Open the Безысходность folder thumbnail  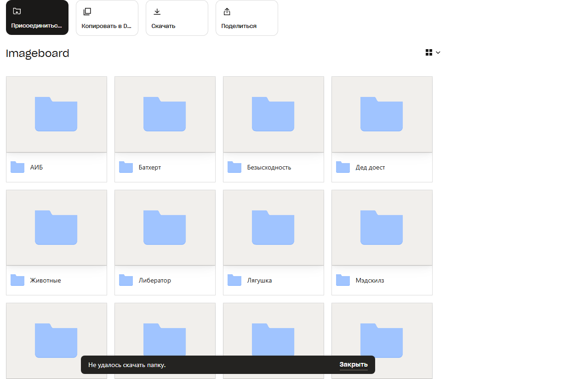pos(274,114)
